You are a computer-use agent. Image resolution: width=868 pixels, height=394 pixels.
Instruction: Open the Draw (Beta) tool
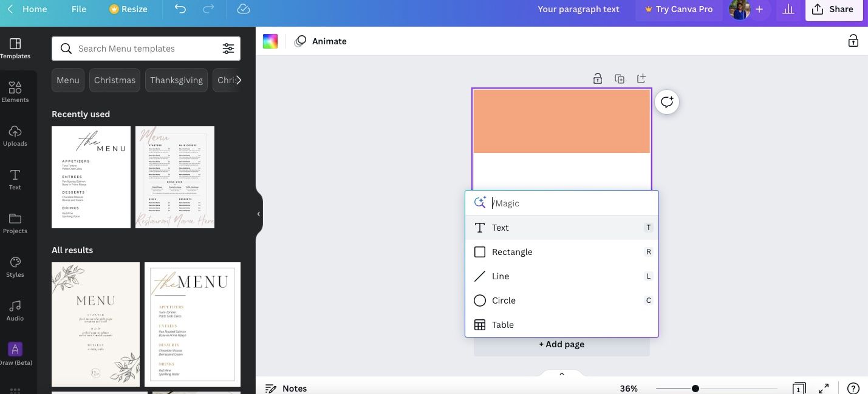click(15, 355)
